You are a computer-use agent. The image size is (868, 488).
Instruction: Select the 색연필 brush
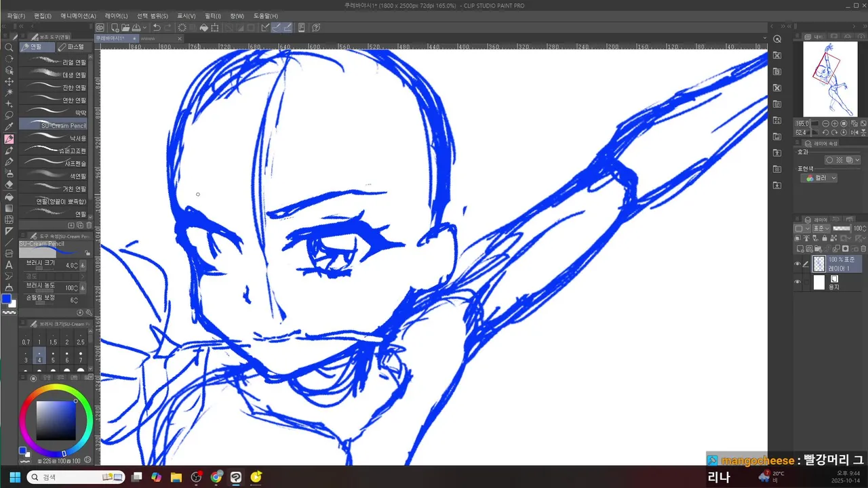tap(54, 176)
